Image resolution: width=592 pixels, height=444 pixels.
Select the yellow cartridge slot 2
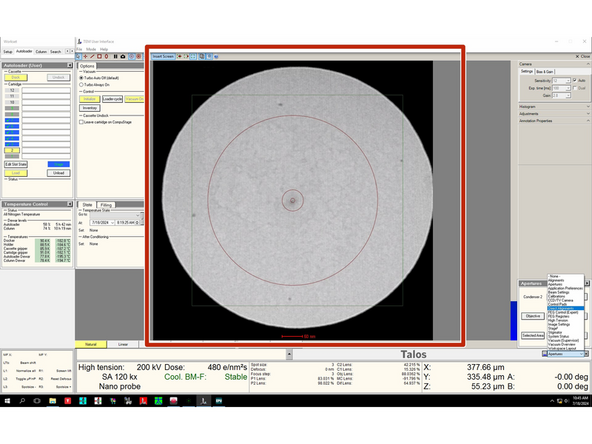click(x=12, y=150)
